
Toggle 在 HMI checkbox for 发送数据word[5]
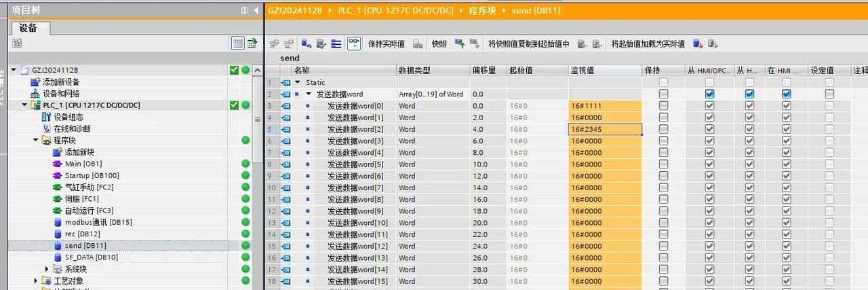point(787,164)
